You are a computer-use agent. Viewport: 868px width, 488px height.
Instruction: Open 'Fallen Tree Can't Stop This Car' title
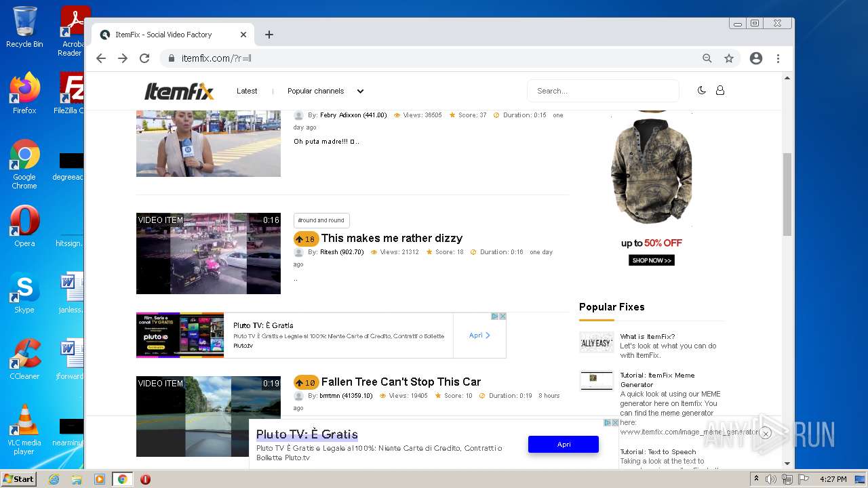pyautogui.click(x=401, y=382)
